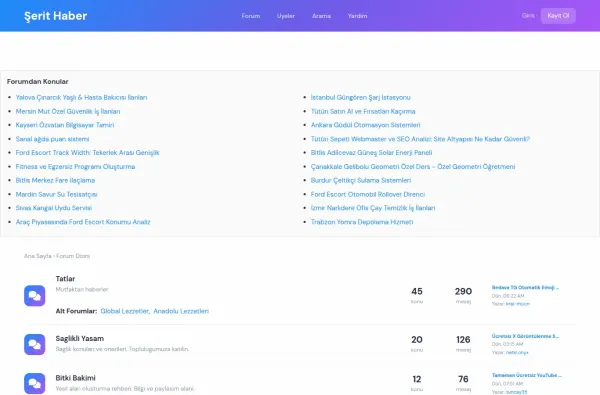Open Araç Piyasasında Ford Escort Konumu Analiz
The image size is (600, 395).
83,222
